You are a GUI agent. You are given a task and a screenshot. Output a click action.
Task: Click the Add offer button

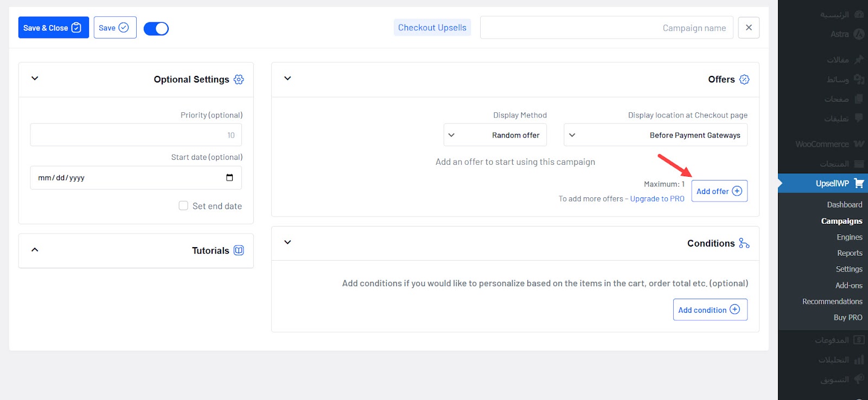[719, 191]
